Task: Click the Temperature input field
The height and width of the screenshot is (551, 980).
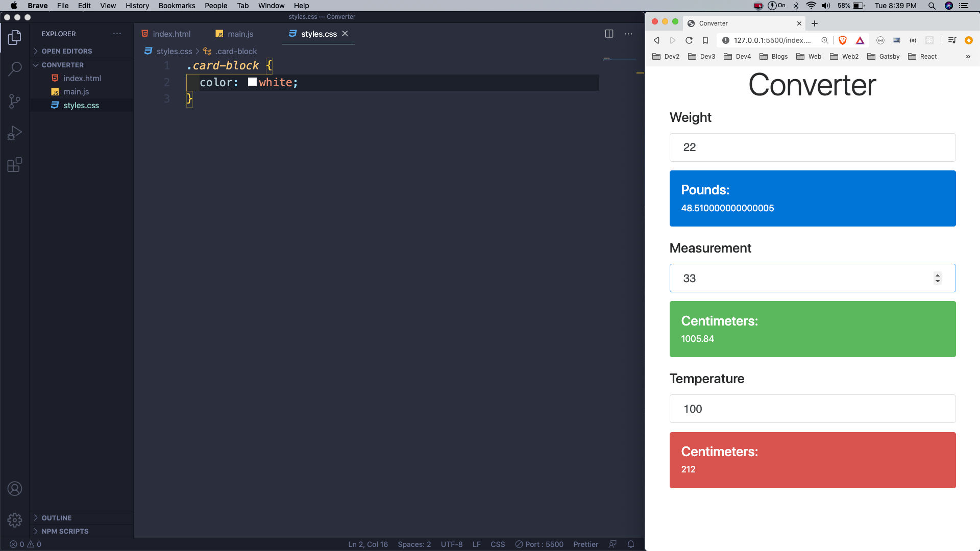Action: 812,409
